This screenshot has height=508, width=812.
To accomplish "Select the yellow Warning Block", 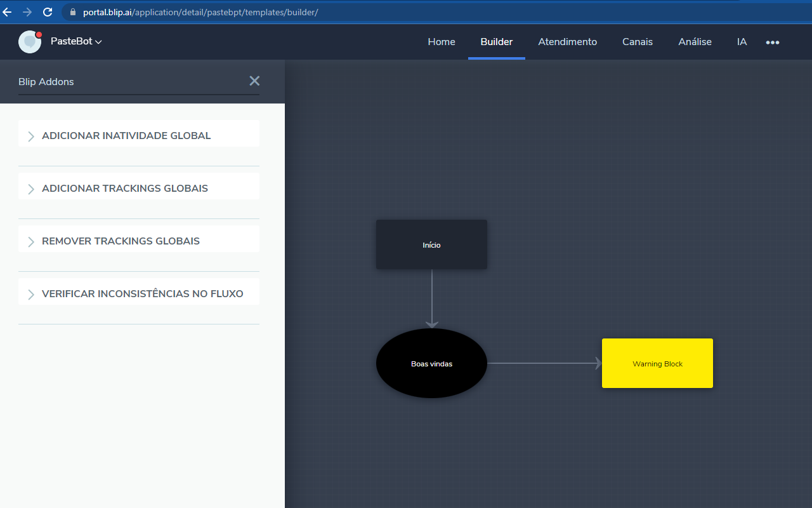I will click(657, 363).
